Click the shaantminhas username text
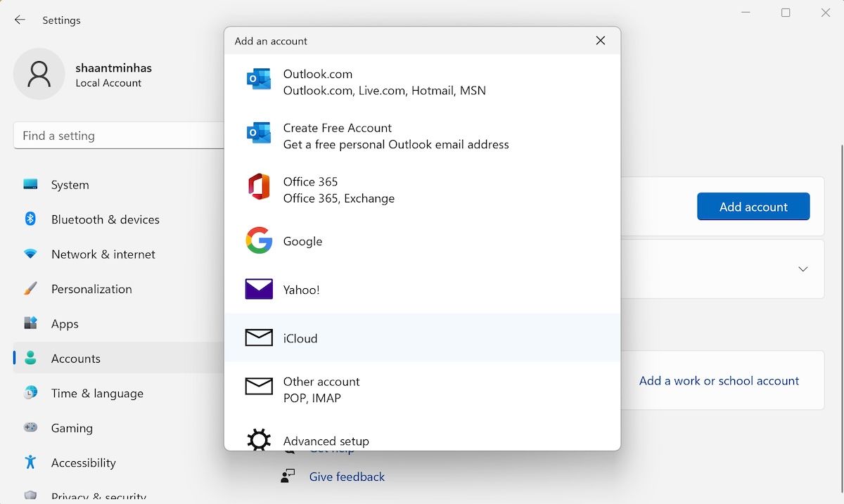This screenshot has width=844, height=504. (114, 68)
